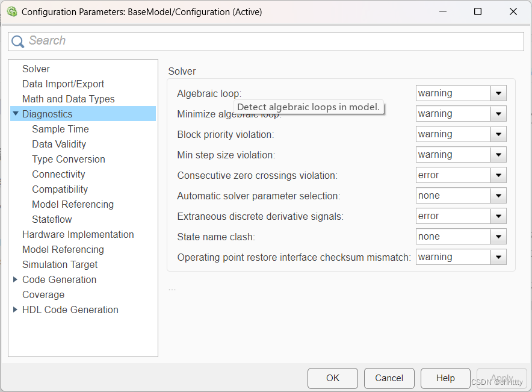Click the OK button
Viewport: 532px width, 392px height.
tap(332, 378)
